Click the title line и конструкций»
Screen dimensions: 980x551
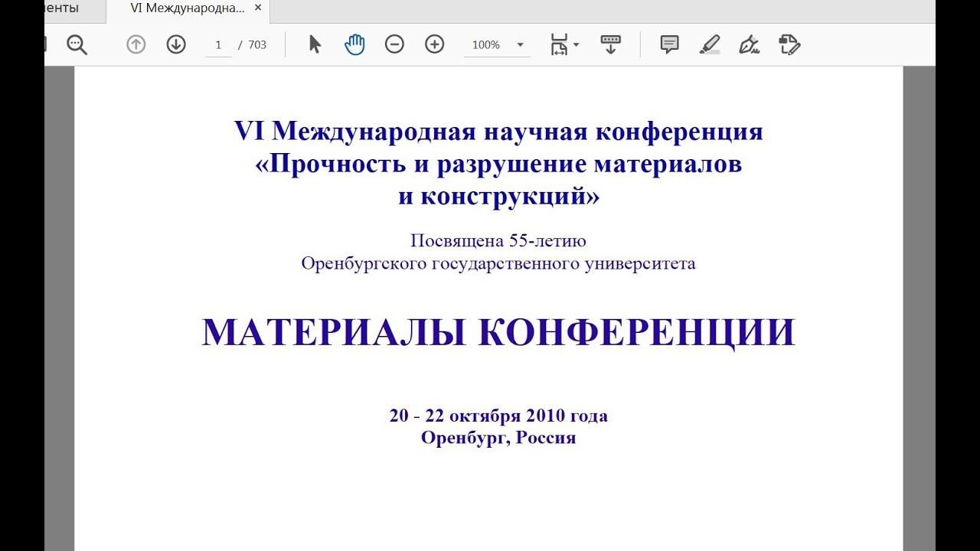click(498, 197)
